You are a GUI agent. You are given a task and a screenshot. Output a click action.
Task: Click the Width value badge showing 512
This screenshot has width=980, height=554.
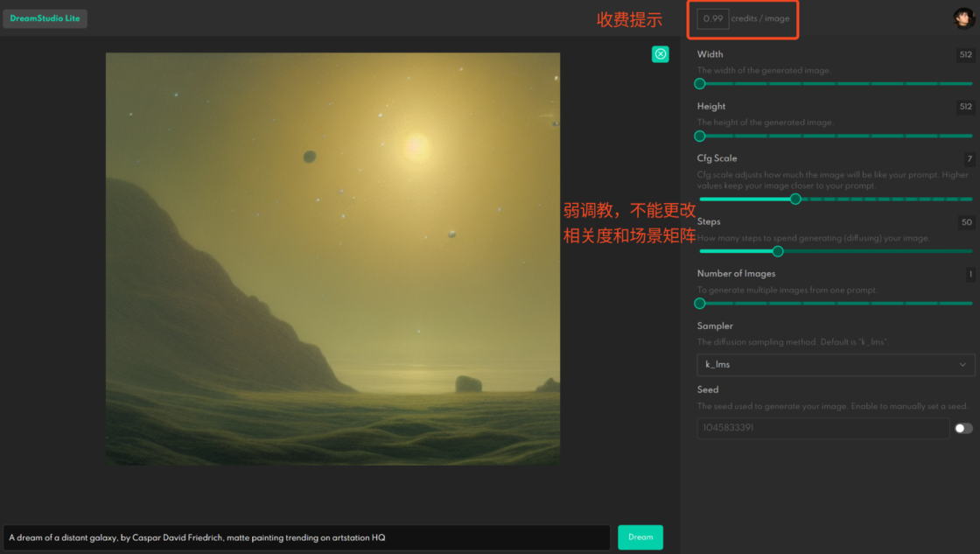tap(965, 54)
